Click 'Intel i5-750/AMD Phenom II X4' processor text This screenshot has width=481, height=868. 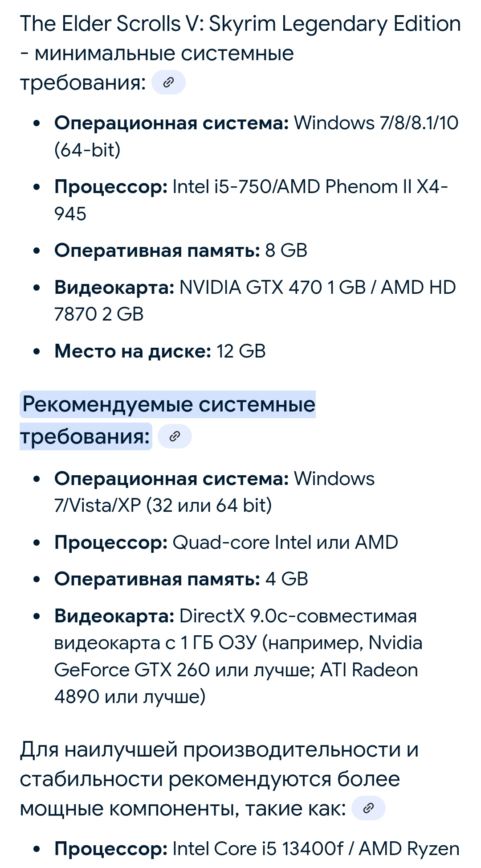tap(310, 186)
